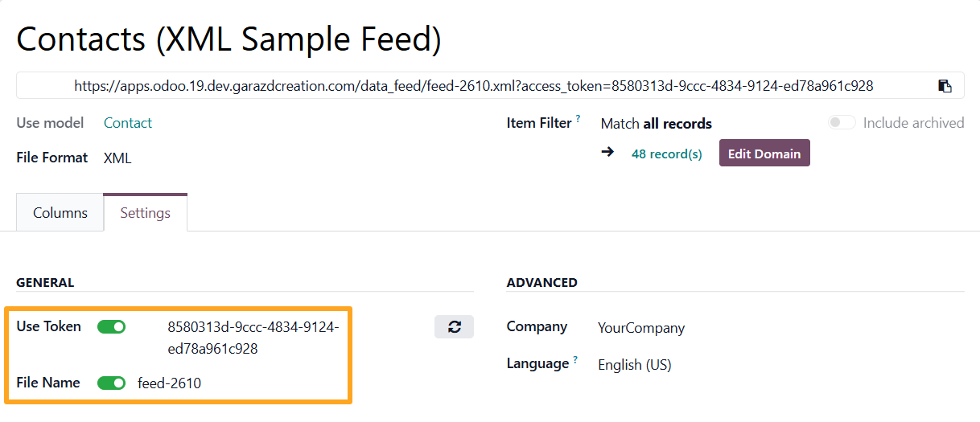This screenshot has width=980, height=422.
Task: Change the Language selection English (US)
Action: pyautogui.click(x=634, y=365)
